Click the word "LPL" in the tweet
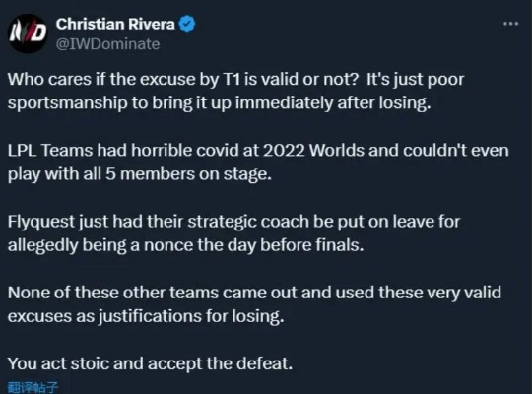The image size is (532, 394). [x=22, y=151]
